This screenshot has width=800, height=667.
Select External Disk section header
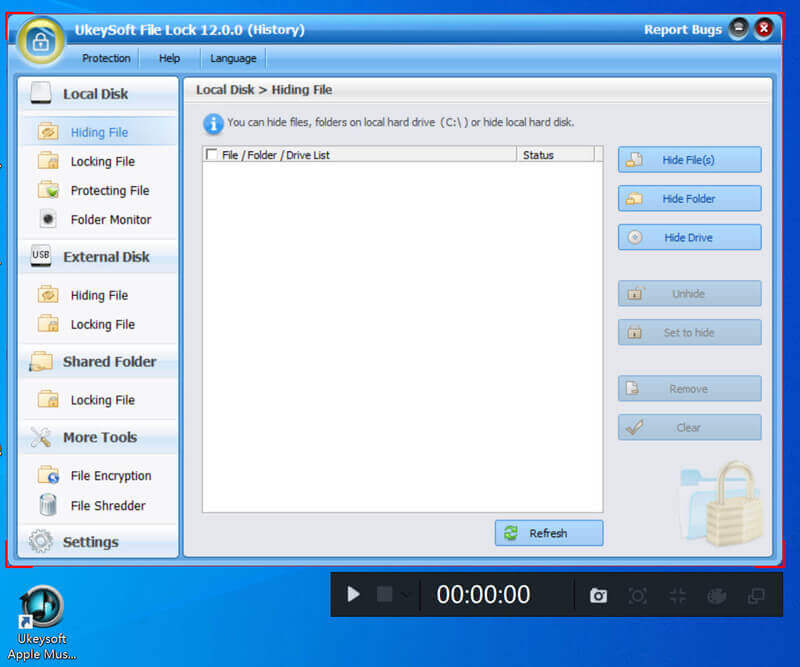[x=98, y=257]
